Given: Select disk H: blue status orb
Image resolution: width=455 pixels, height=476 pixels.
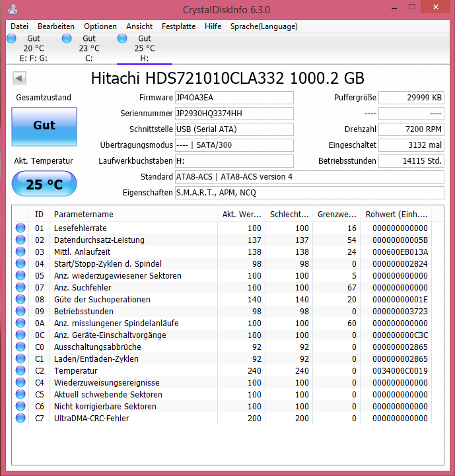Looking at the screenshot, I should pos(122,38).
